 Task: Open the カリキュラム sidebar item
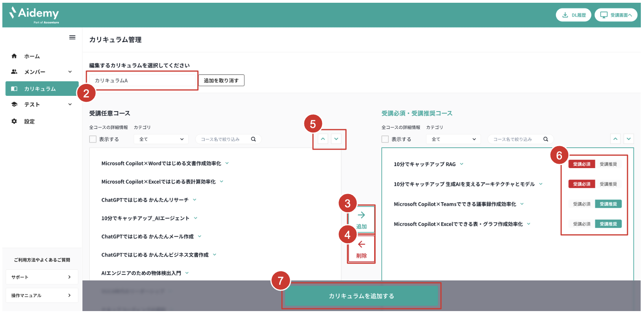(42, 89)
